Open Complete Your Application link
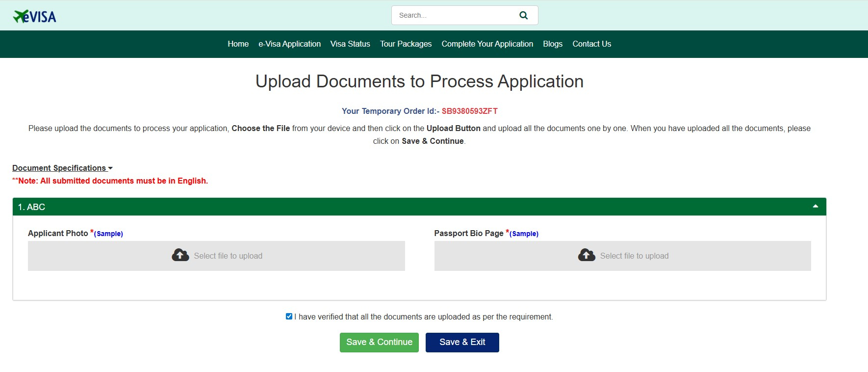This screenshot has height=372, width=868. tap(487, 44)
